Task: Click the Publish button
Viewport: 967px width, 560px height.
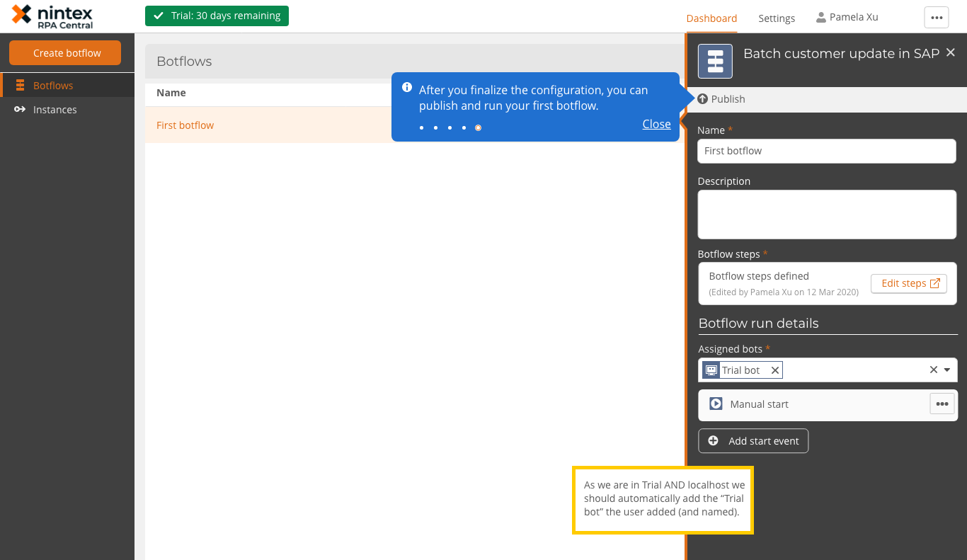Action: click(721, 99)
